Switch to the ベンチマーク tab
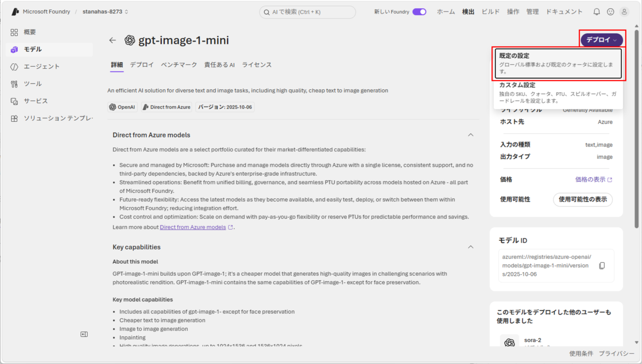This screenshot has width=642, height=364. (x=179, y=65)
